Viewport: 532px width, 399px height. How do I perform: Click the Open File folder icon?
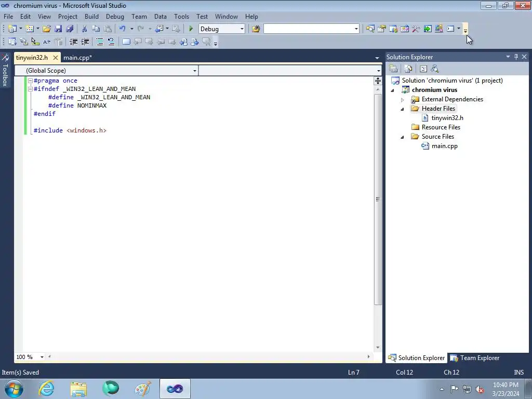coord(47,29)
